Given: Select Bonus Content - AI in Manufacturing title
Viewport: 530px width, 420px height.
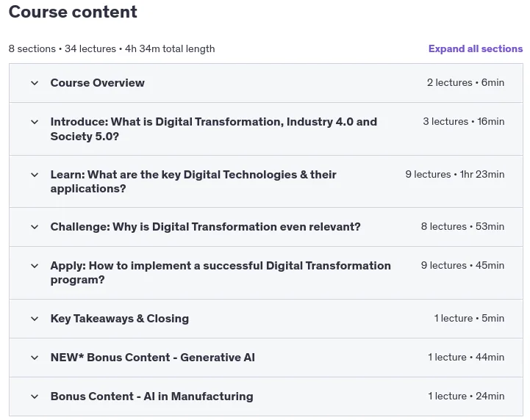Looking at the screenshot, I should pos(151,396).
